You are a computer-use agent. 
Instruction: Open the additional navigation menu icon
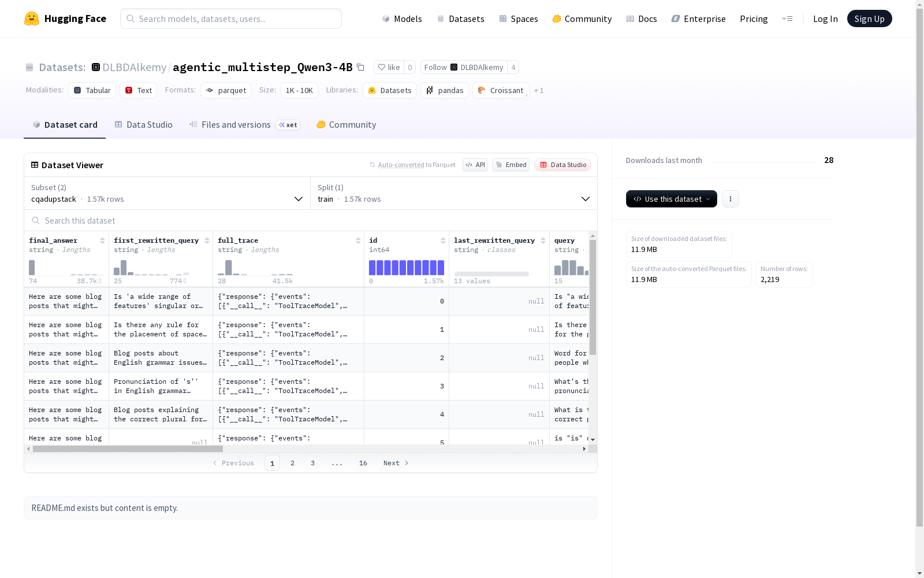pyautogui.click(x=787, y=18)
